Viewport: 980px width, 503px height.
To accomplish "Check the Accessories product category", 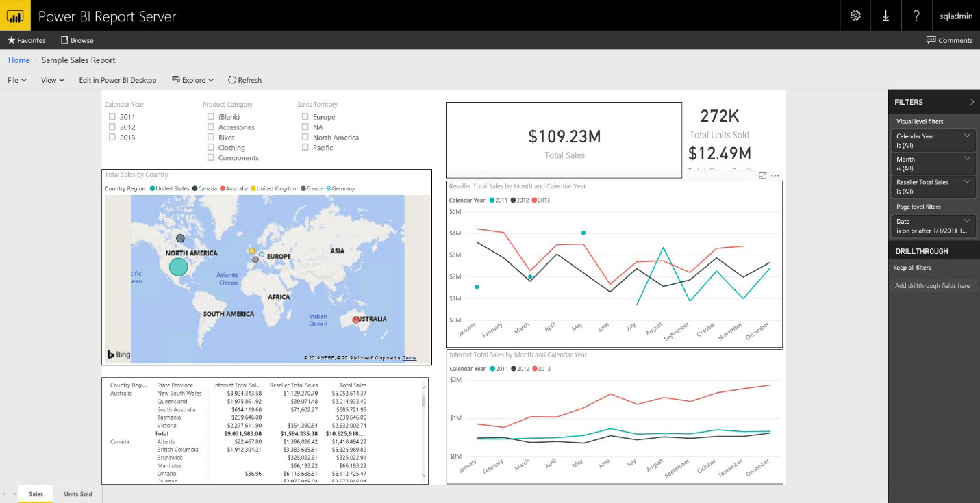I will click(x=211, y=127).
